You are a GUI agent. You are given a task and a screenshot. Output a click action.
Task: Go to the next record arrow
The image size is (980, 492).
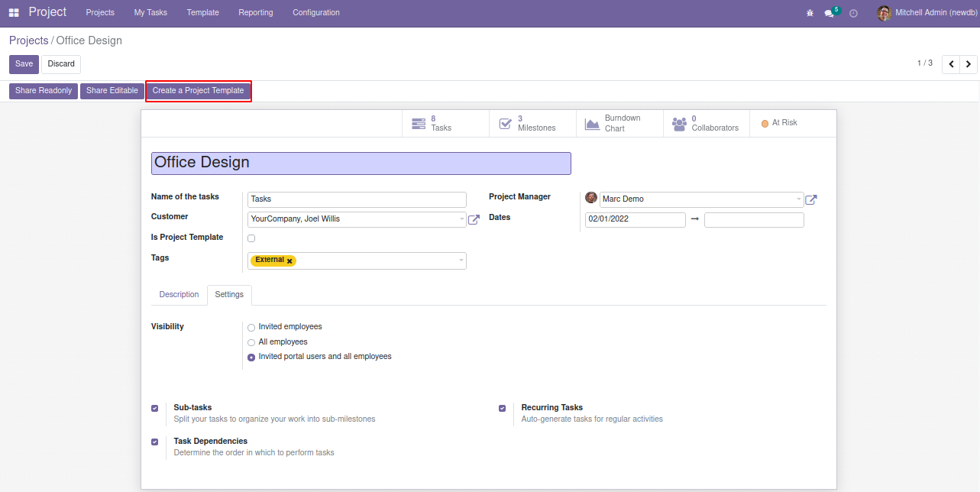[969, 64]
